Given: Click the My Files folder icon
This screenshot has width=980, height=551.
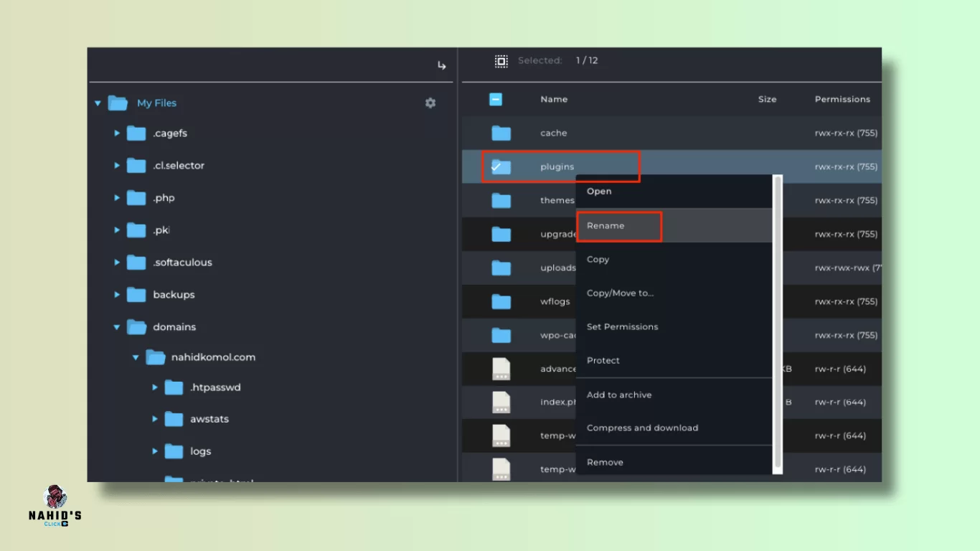Looking at the screenshot, I should tap(118, 103).
